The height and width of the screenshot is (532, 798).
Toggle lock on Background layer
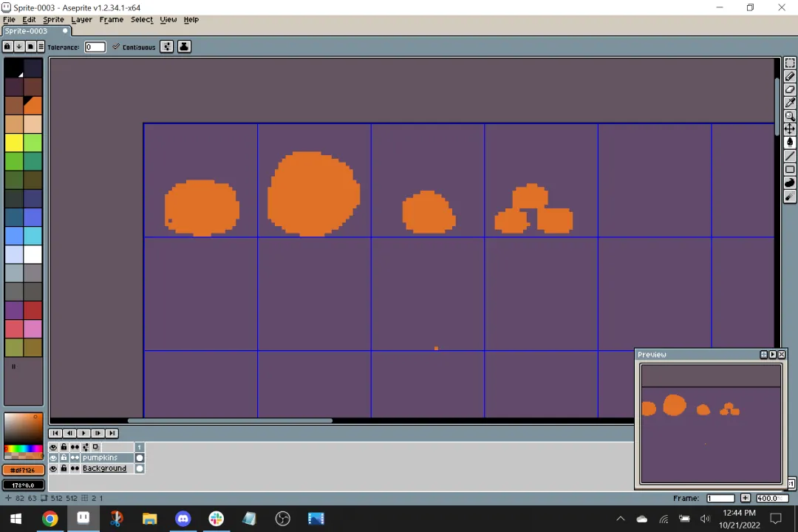[64, 468]
